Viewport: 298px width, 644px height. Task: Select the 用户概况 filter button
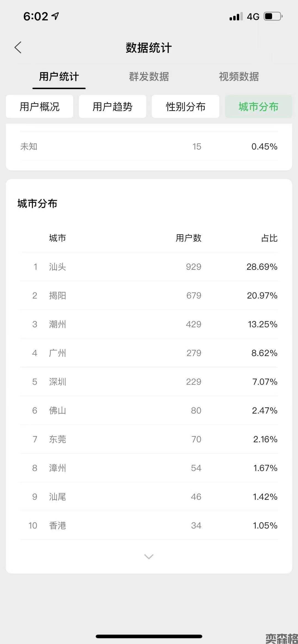pos(39,107)
